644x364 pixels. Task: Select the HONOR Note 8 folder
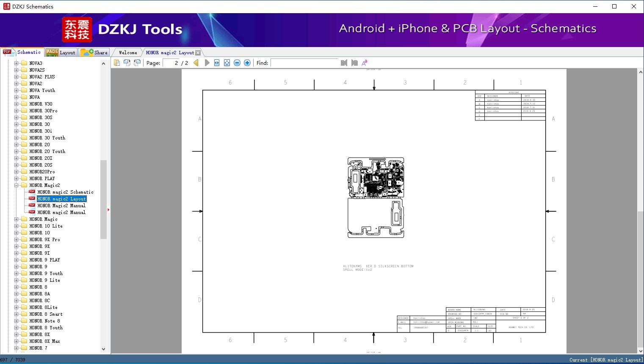pos(44,321)
